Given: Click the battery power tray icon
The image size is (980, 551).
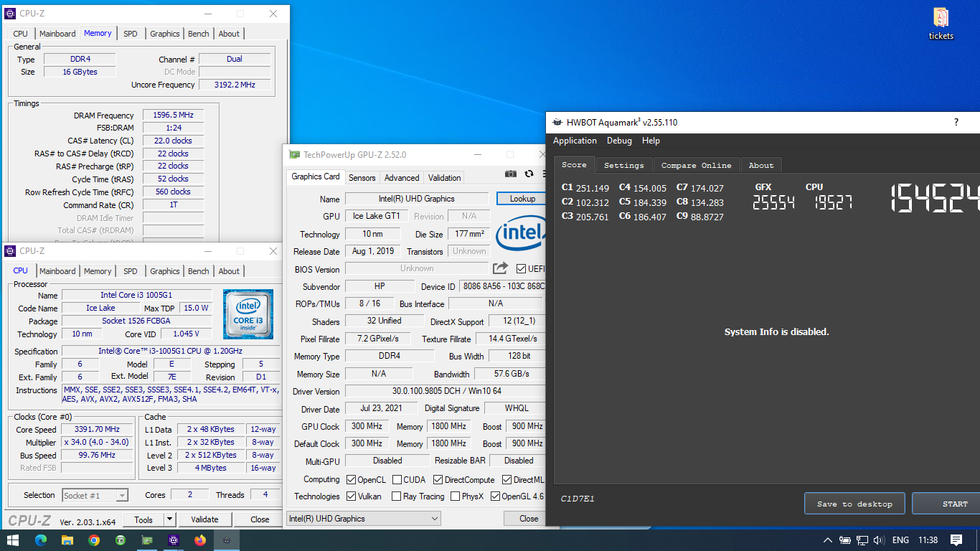Looking at the screenshot, I should (x=845, y=540).
